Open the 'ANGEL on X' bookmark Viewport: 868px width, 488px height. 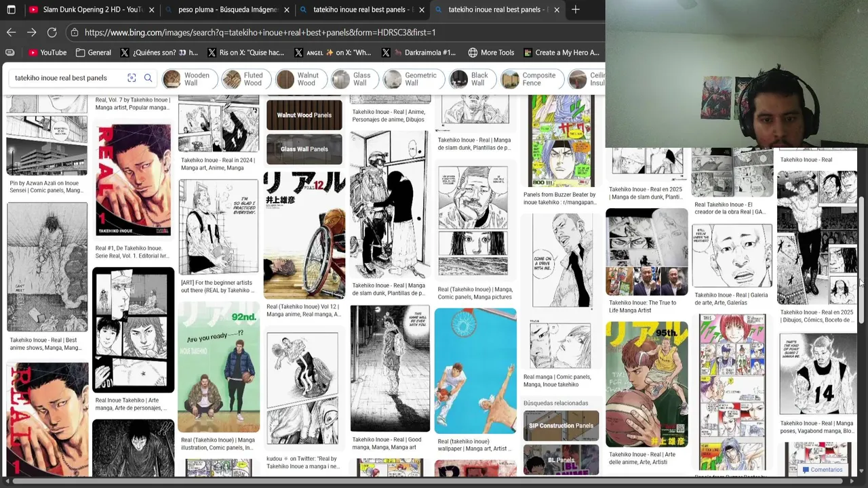pos(332,52)
